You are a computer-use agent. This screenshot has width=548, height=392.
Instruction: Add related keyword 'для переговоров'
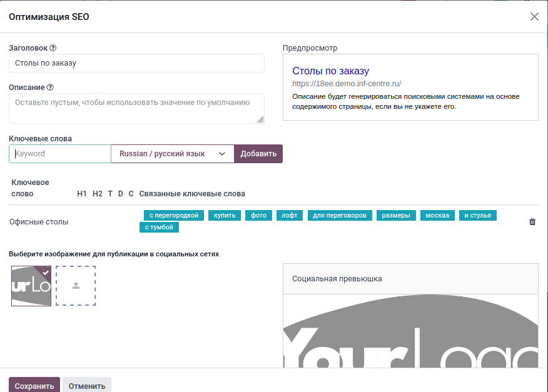click(x=340, y=215)
